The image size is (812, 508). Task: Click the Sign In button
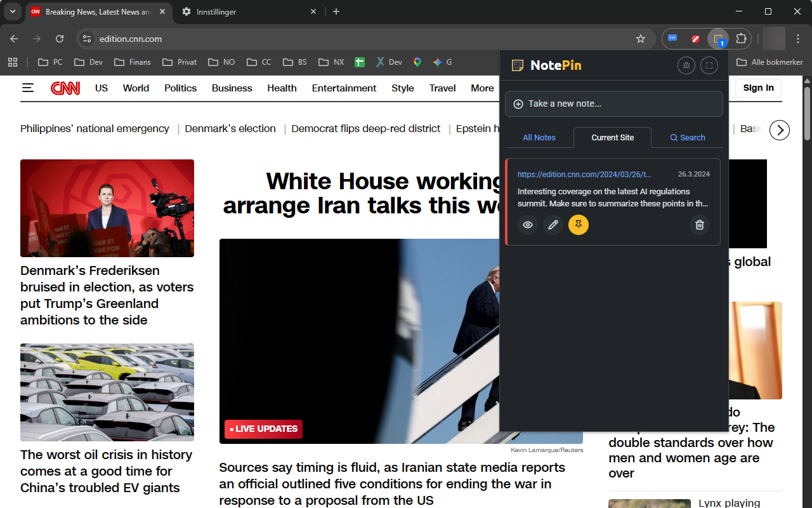[758, 88]
